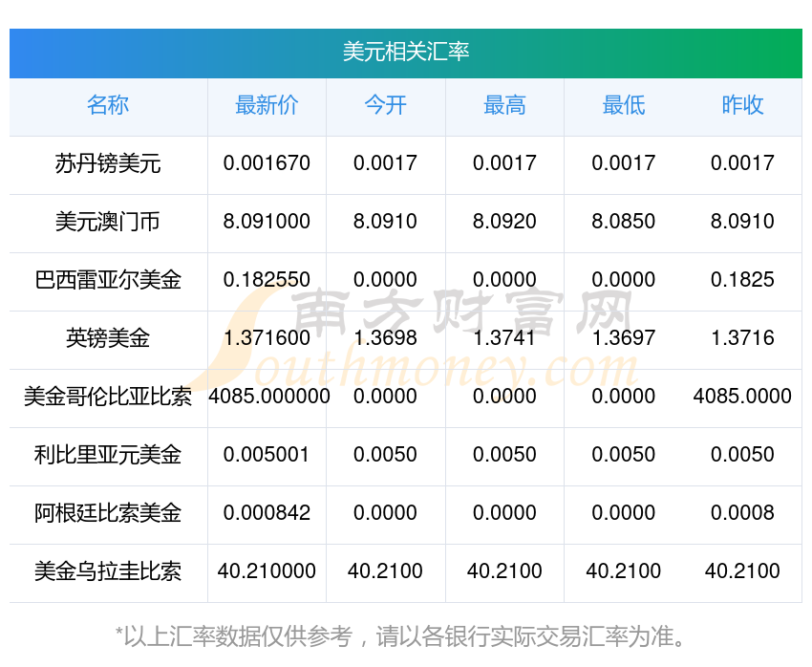
Task: Click 美元澳门币 low value 8.0850
Action: click(x=624, y=222)
